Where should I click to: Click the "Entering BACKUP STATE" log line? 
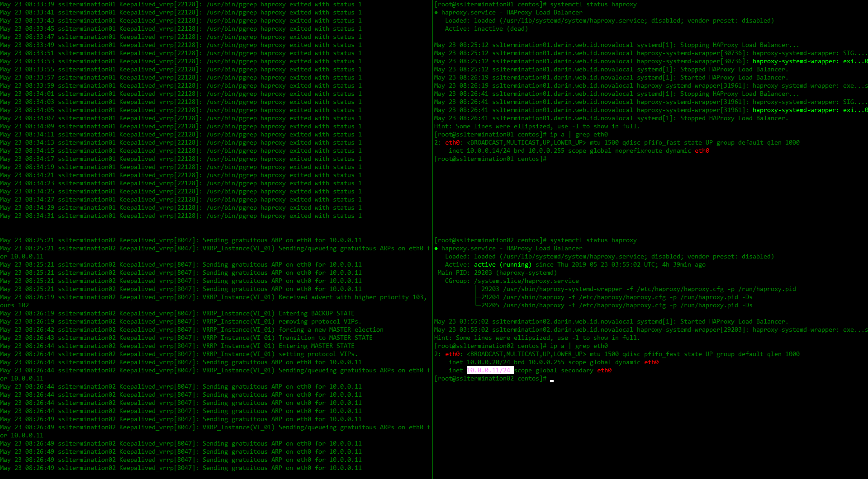pyautogui.click(x=316, y=314)
